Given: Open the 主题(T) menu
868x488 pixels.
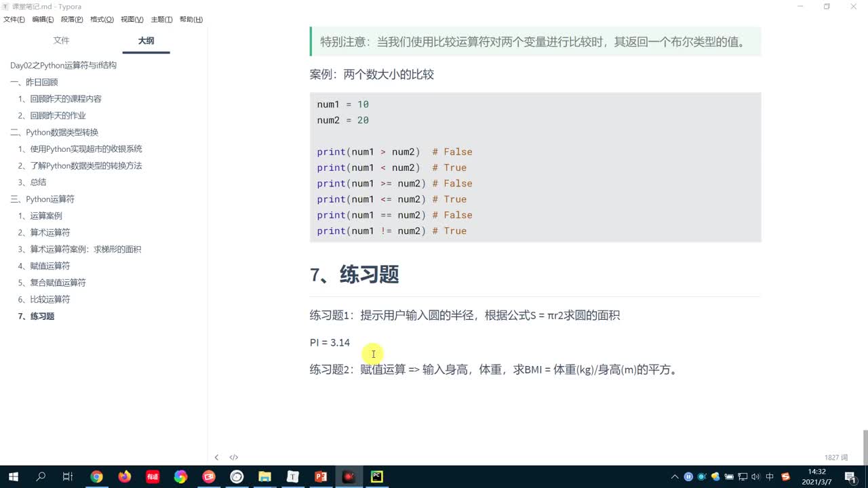Looking at the screenshot, I should coord(161,20).
